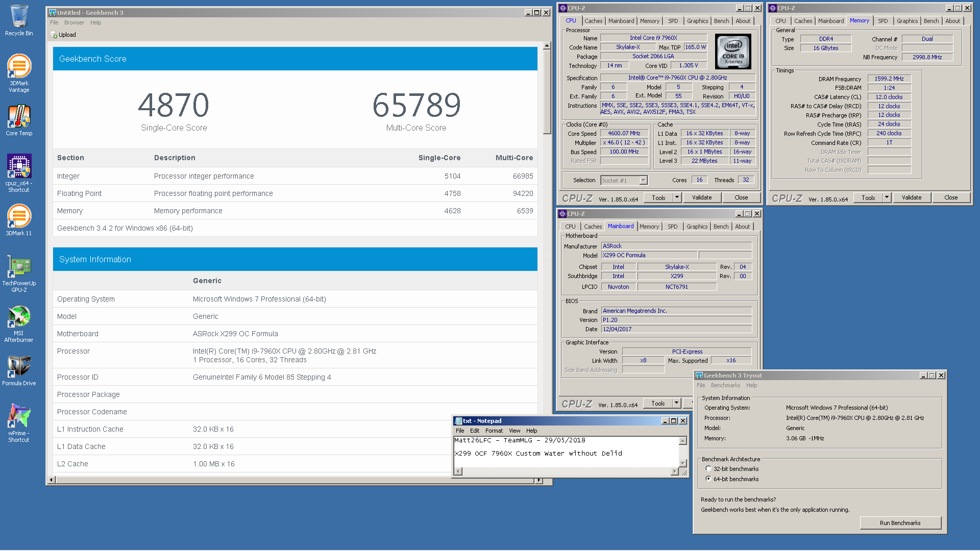Click Validate in CPU-Z CPU window
This screenshot has width=980, height=551.
coord(702,197)
